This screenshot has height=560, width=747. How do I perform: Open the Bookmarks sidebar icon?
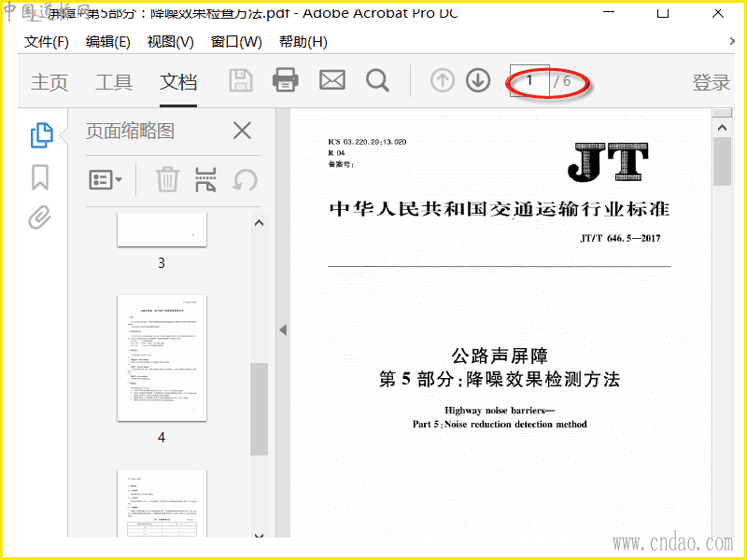(x=40, y=177)
